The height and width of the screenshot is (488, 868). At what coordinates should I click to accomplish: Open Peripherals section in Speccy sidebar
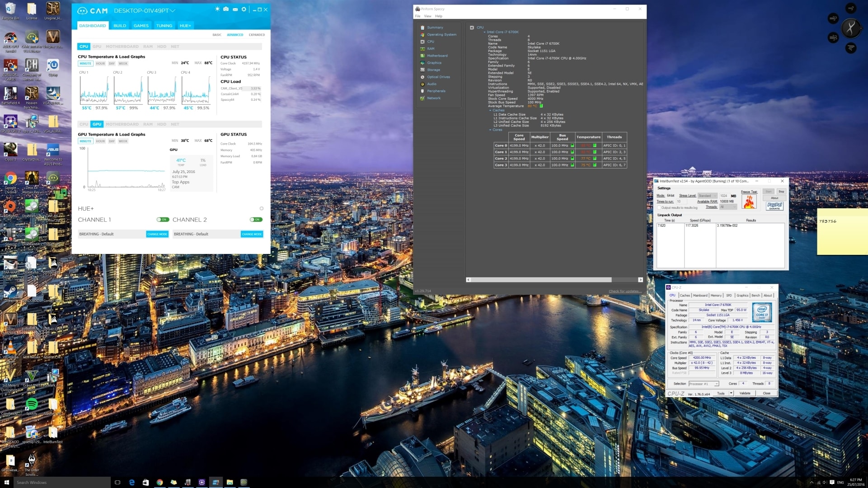(433, 91)
